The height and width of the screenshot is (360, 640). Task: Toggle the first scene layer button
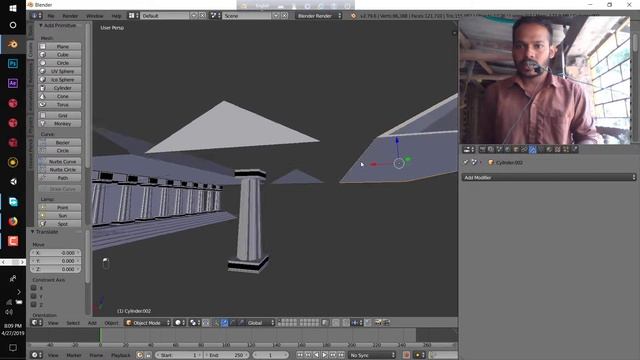point(280,321)
